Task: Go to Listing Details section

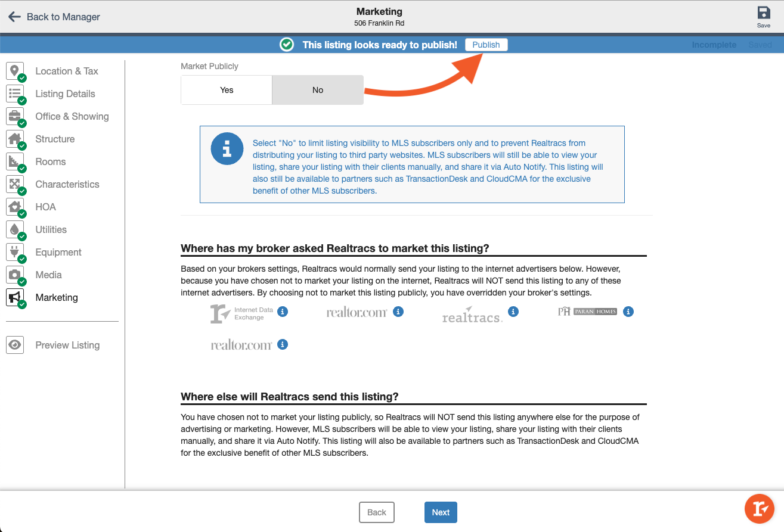Action: click(x=65, y=94)
